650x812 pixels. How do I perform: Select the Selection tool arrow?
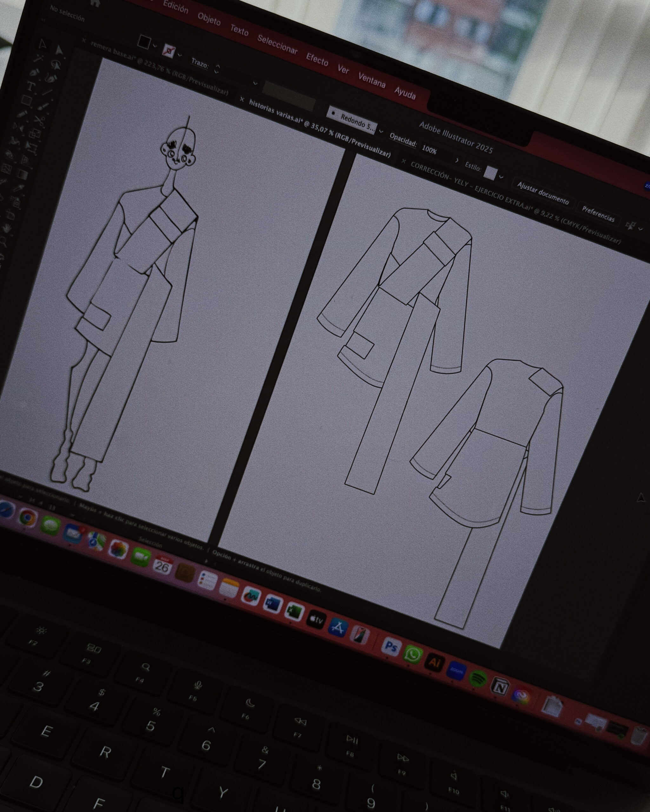click(x=42, y=45)
